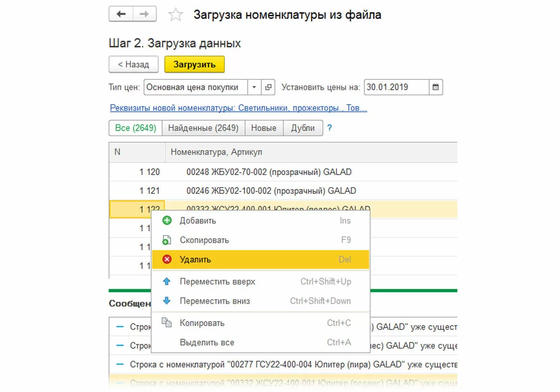The image size is (560, 392).
Task: Expand the Тип цен dropdown arrow
Action: click(254, 87)
